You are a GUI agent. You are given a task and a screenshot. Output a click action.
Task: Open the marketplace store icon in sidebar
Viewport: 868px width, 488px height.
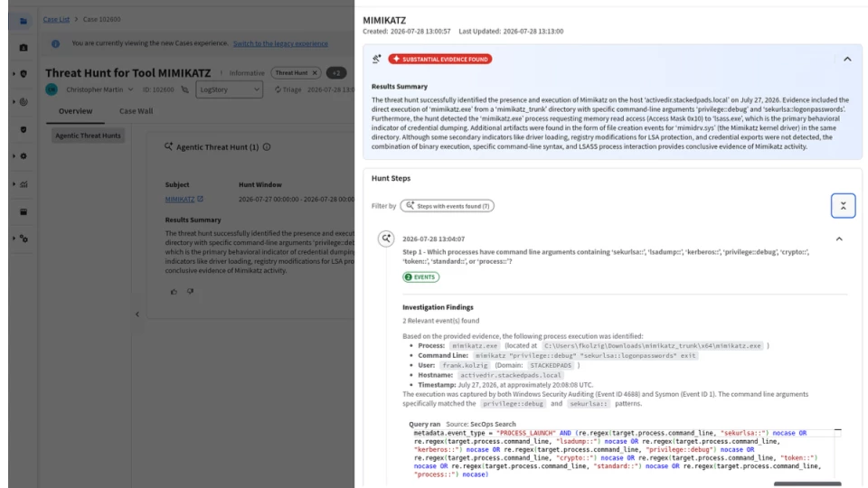click(x=24, y=211)
